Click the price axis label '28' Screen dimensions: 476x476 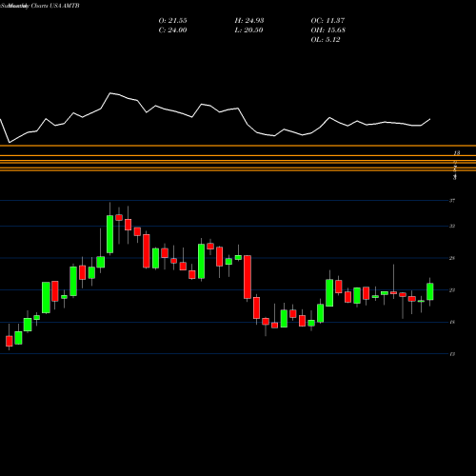(x=452, y=258)
